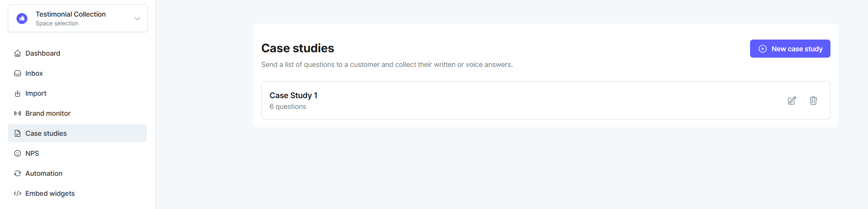
Task: Click the Import icon in the sidebar
Action: click(18, 93)
